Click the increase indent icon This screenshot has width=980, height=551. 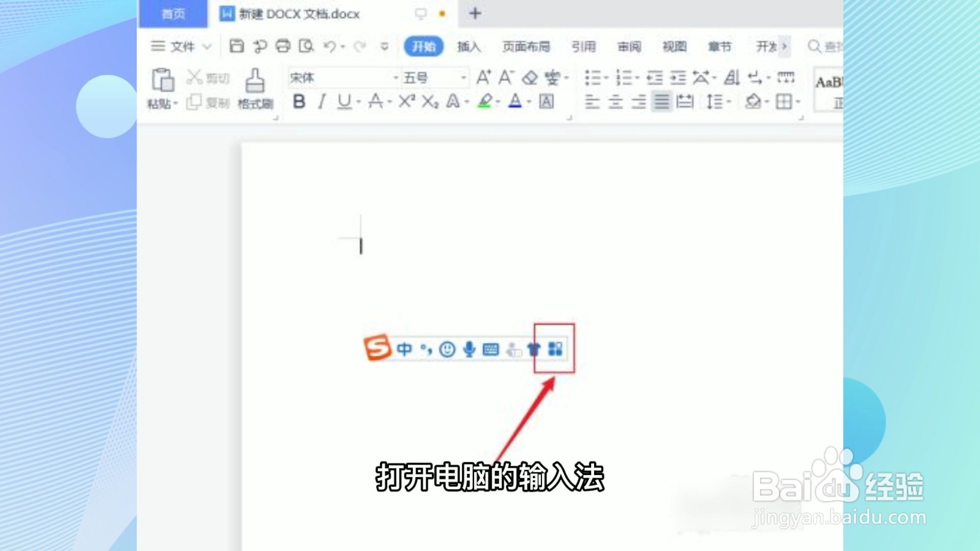(x=678, y=78)
